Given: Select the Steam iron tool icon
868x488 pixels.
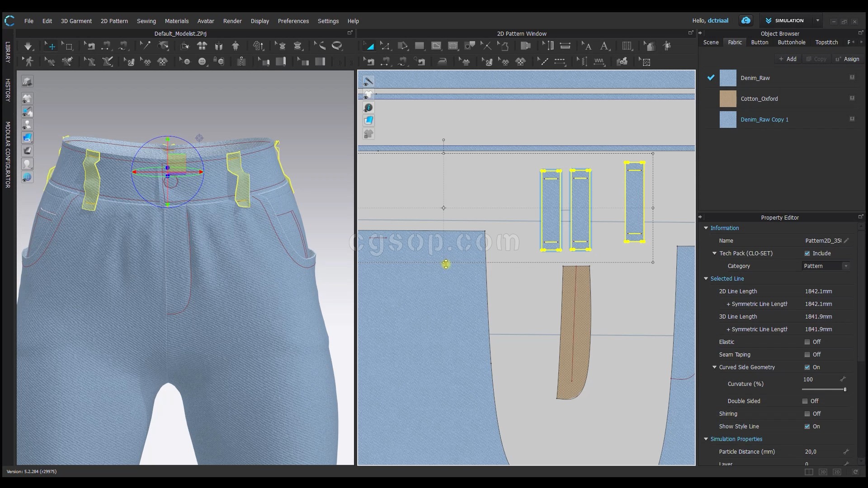Looking at the screenshot, I should coord(442,62).
